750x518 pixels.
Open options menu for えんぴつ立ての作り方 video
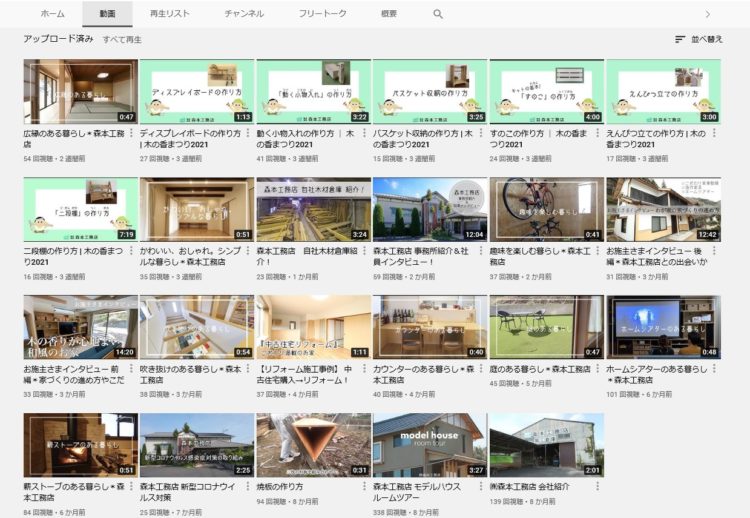pos(714,133)
